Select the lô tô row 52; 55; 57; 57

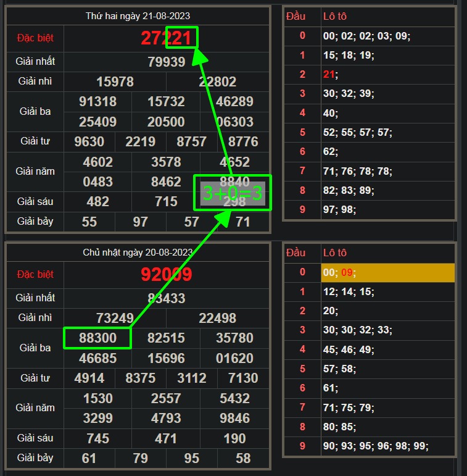[x=357, y=133]
